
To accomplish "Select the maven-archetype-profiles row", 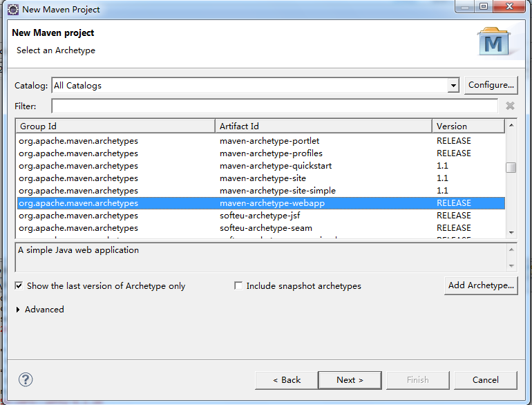I will pos(261,153).
